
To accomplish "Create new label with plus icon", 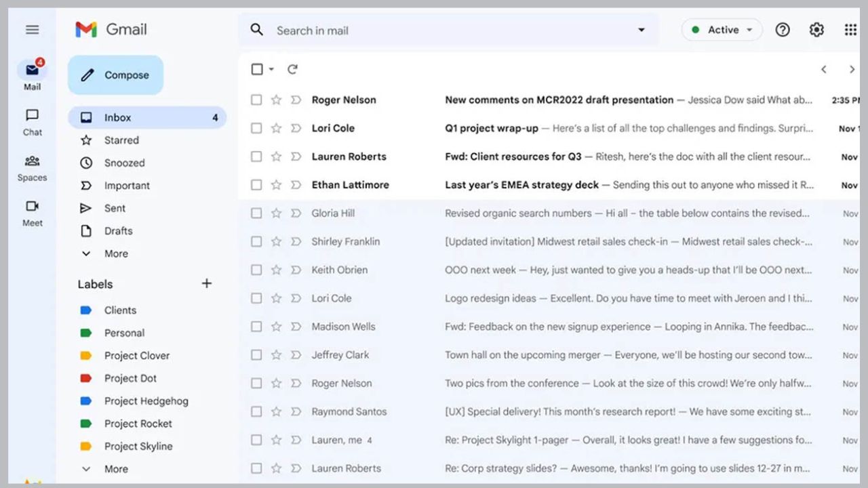I will tap(207, 283).
